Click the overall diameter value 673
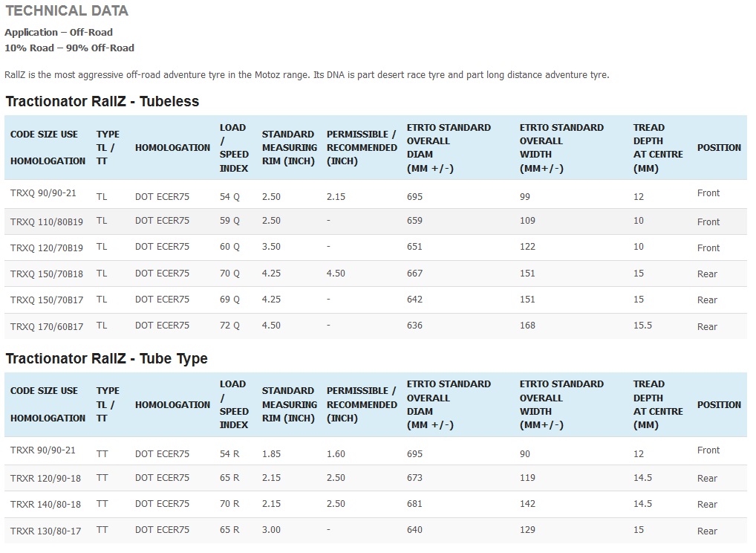 click(414, 478)
